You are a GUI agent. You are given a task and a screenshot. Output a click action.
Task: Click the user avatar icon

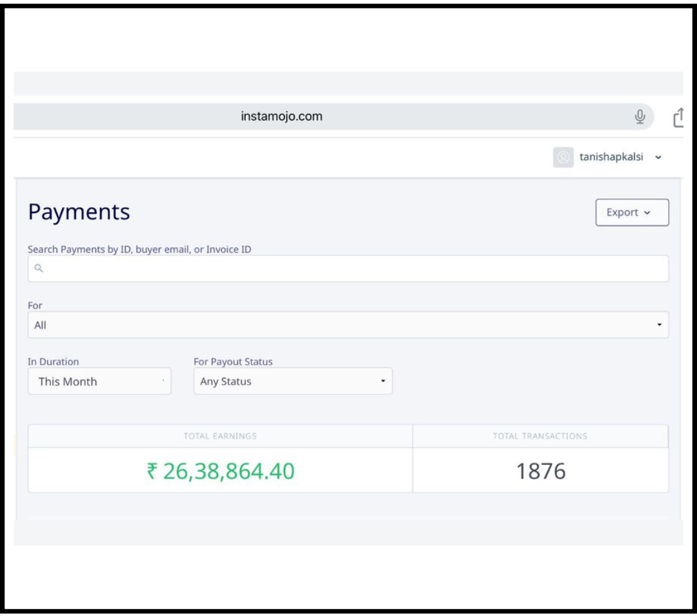click(x=563, y=157)
